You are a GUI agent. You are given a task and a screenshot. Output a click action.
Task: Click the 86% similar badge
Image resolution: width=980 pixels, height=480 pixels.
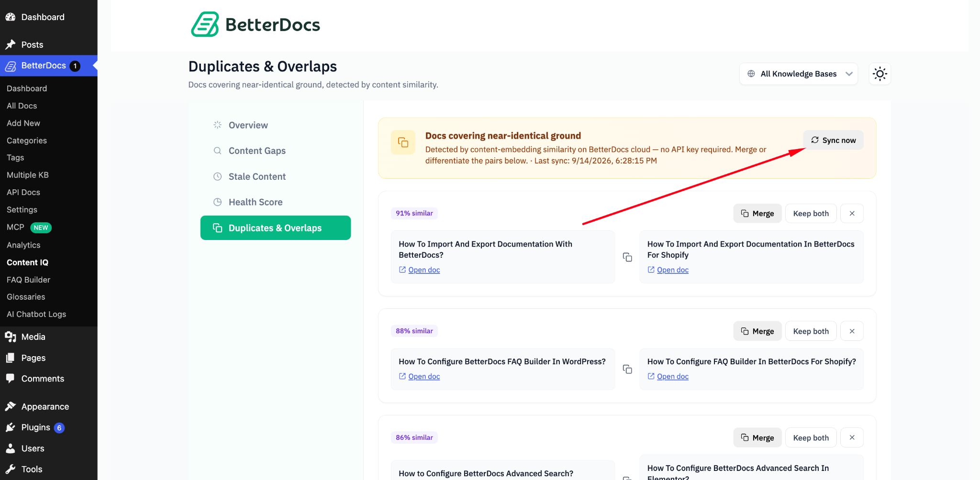tap(414, 437)
